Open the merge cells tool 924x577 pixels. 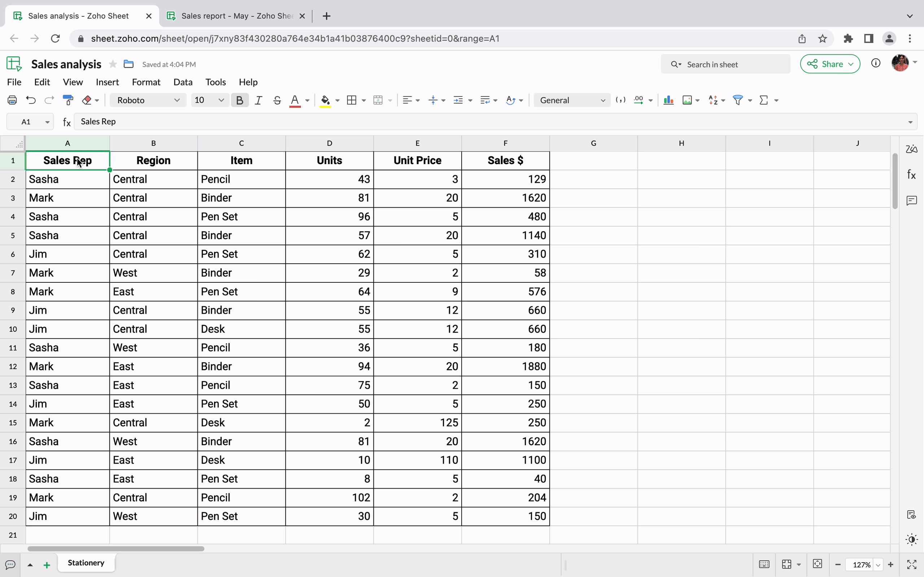pyautogui.click(x=378, y=100)
